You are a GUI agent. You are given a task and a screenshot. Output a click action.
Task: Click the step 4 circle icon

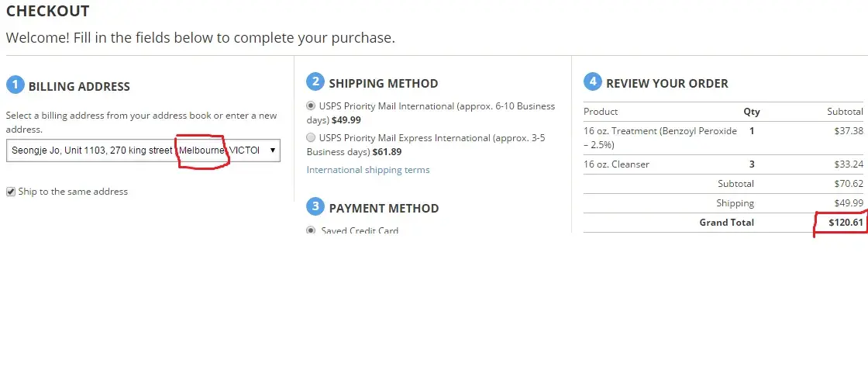coord(592,82)
